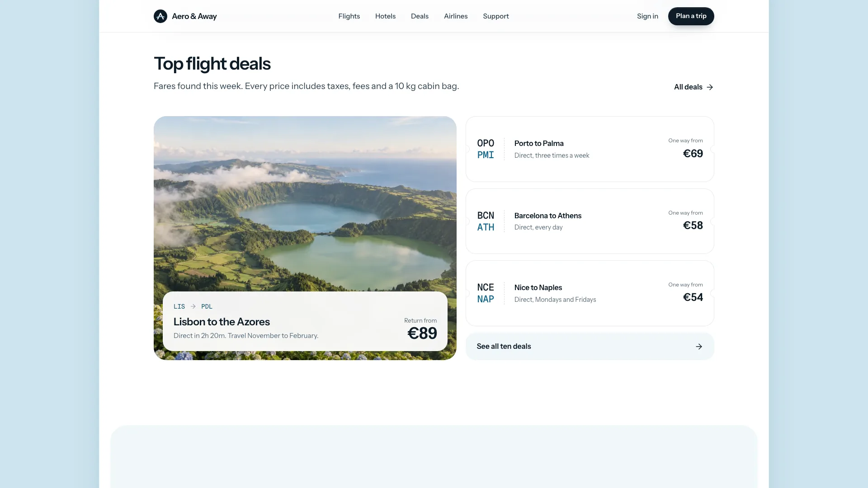Click the €89 return fare
Screen dimensions: 868x488
pyautogui.click(x=422, y=333)
